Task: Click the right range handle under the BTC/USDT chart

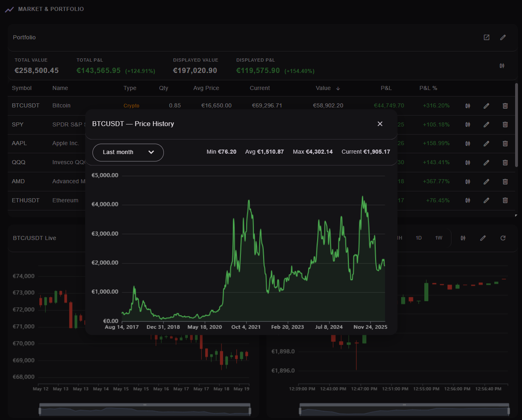Action: [x=250, y=411]
